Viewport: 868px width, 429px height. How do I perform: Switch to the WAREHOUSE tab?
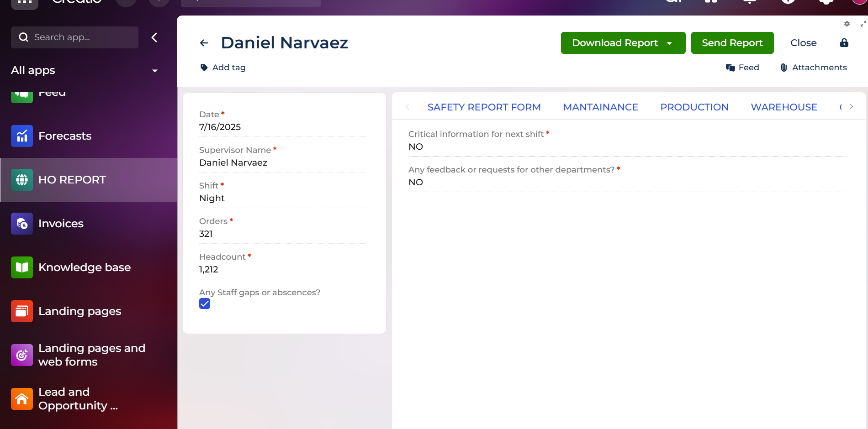[x=784, y=107]
